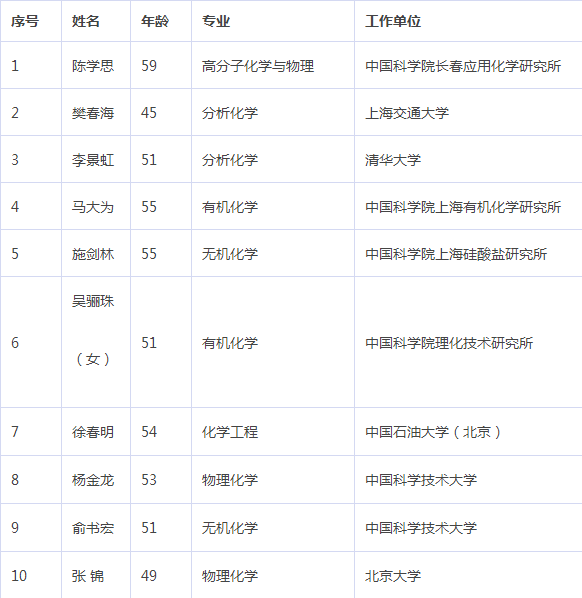This screenshot has width=582, height=598.
Task: Select the name 陈学思
Action: [93, 66]
